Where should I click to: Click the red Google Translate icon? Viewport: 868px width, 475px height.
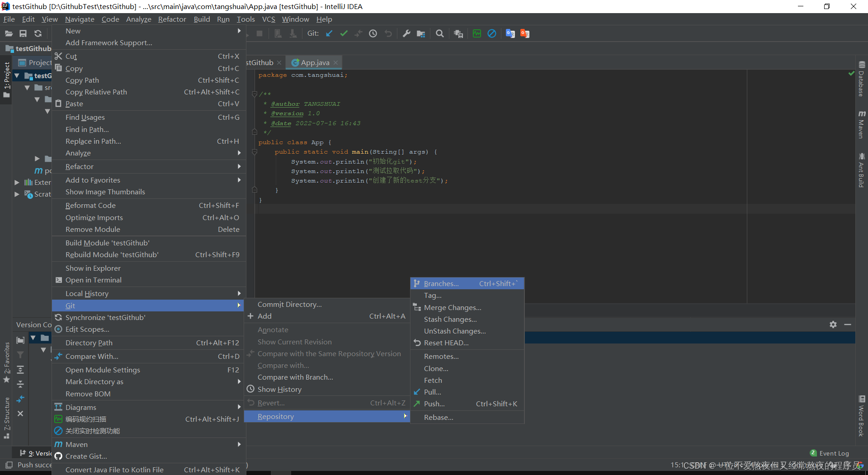point(525,33)
